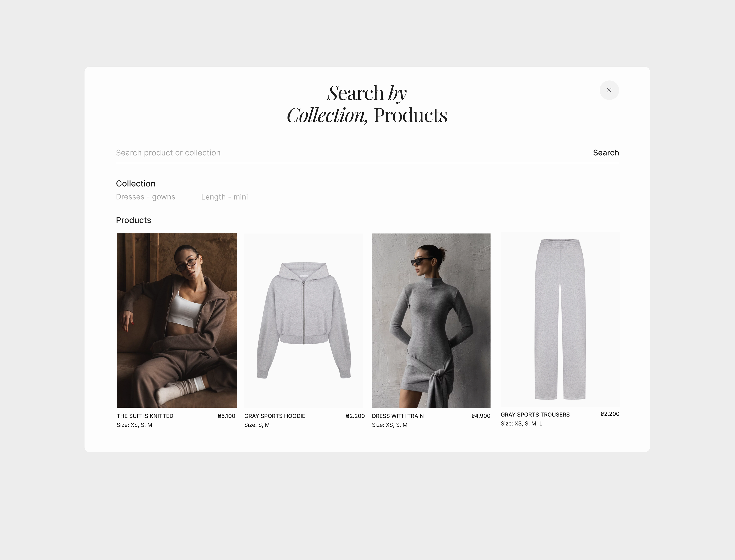Click the hoodie's ₴2.200 price
This screenshot has width=735, height=560.
tap(355, 416)
